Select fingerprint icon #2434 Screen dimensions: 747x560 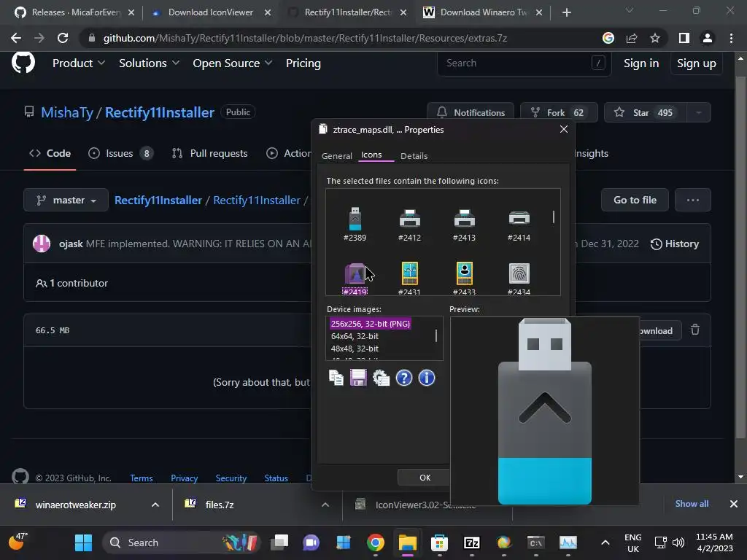[519, 278]
